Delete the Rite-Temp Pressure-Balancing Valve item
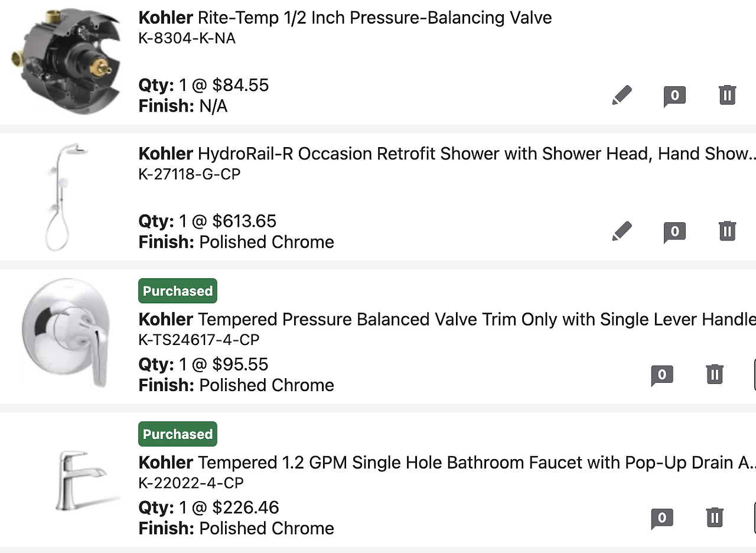This screenshot has width=756, height=553. (727, 95)
